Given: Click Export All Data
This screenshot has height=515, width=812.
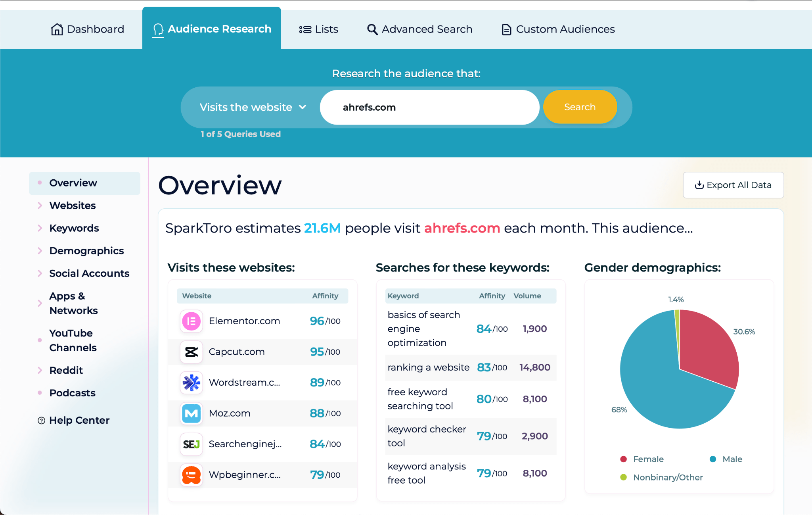Looking at the screenshot, I should coord(733,185).
